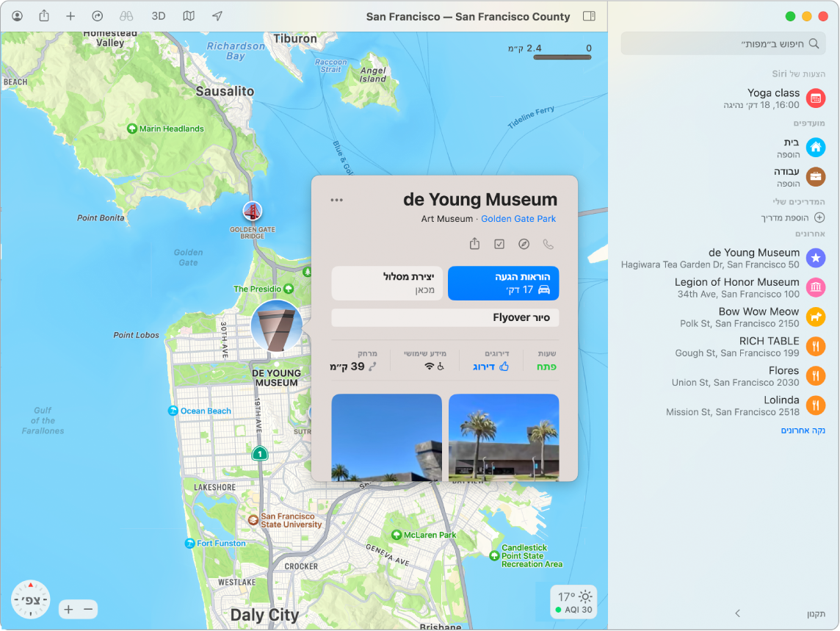Click the Golden Gate Bridge map pin
The image size is (840, 631).
pyautogui.click(x=252, y=212)
